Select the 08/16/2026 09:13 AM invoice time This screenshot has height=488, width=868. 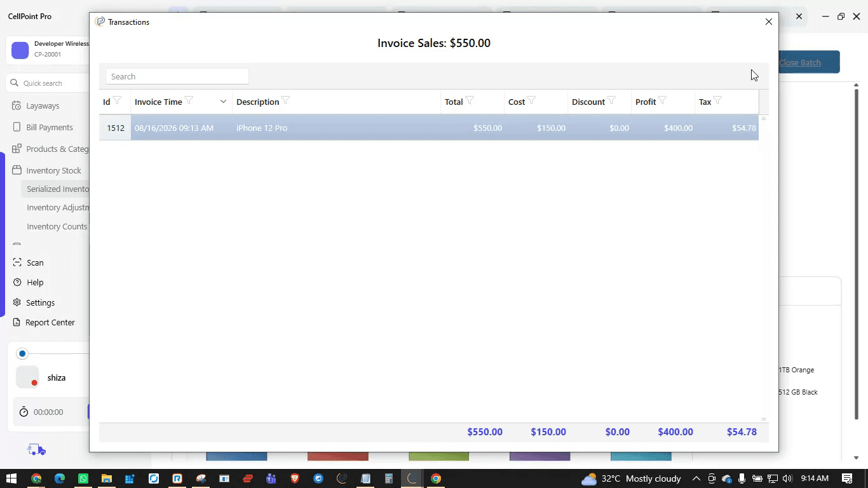pyautogui.click(x=182, y=128)
